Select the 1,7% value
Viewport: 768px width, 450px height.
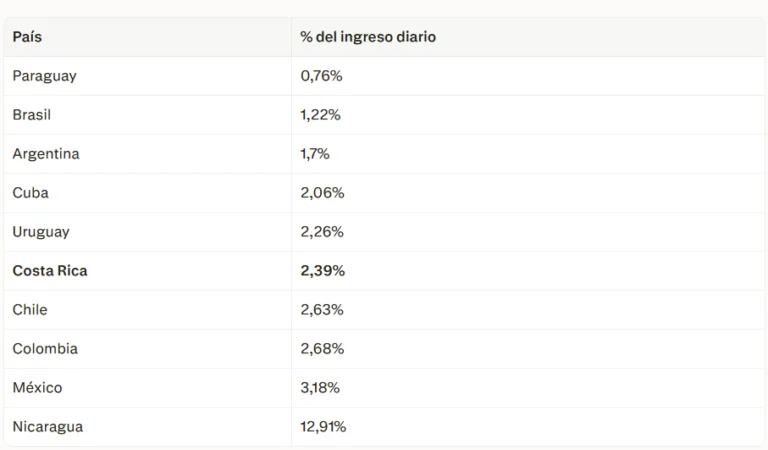[315, 154]
